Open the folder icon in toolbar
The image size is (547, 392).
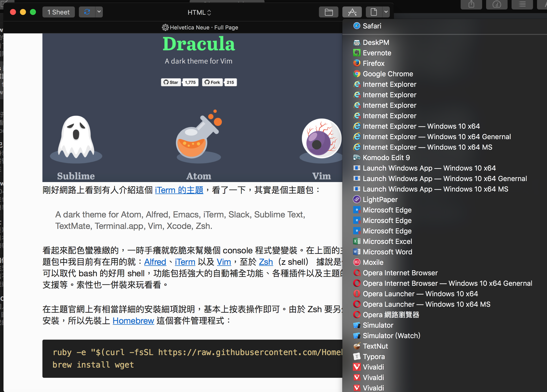tap(328, 12)
